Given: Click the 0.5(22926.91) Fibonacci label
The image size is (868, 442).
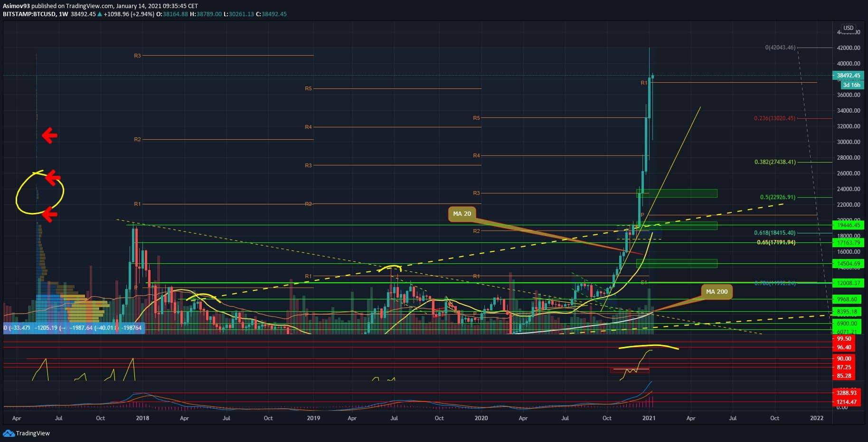Looking at the screenshot, I should pos(777,197).
